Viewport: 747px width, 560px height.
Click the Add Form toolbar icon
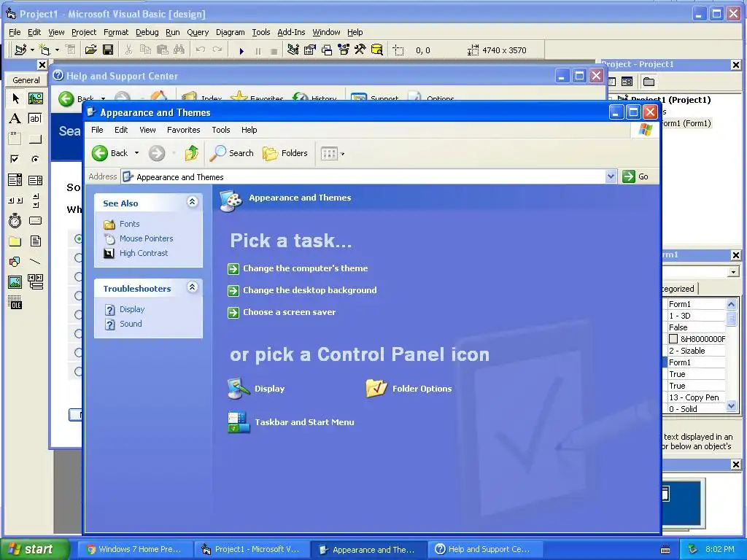point(44,50)
